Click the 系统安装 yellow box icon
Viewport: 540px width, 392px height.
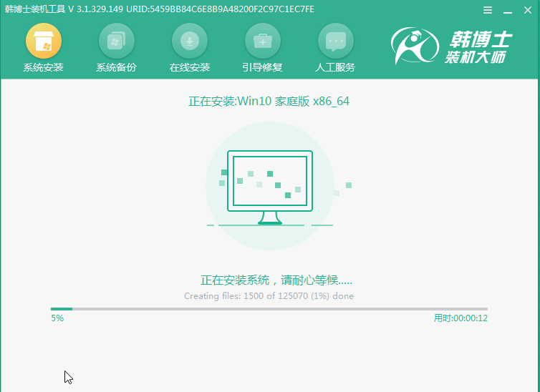pos(44,41)
